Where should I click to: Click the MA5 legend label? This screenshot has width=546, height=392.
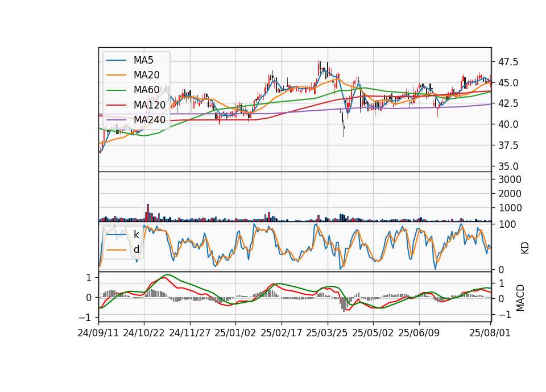[143, 60]
